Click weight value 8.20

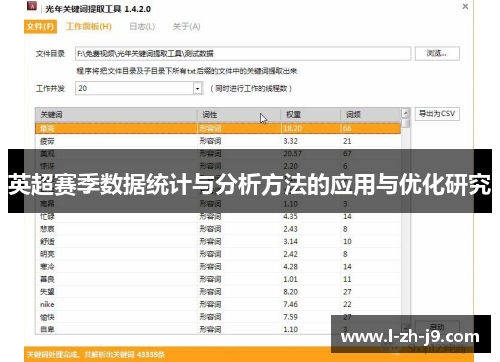pyautogui.click(x=290, y=292)
